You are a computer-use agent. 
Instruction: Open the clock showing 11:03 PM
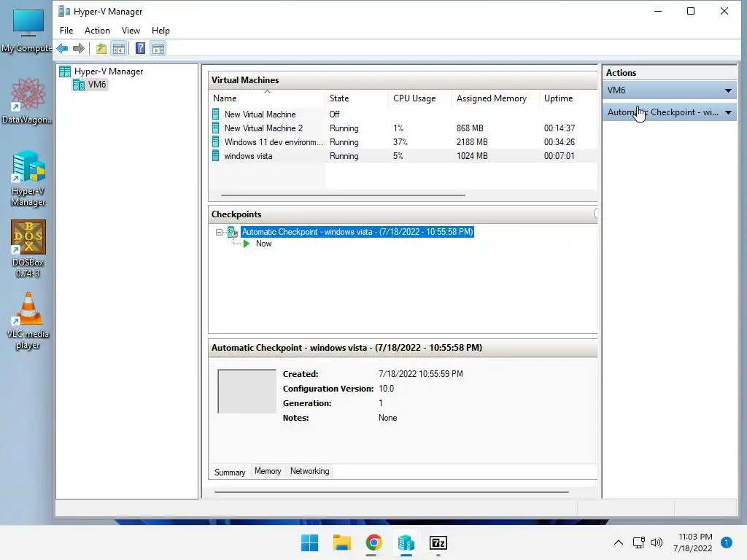click(x=693, y=542)
